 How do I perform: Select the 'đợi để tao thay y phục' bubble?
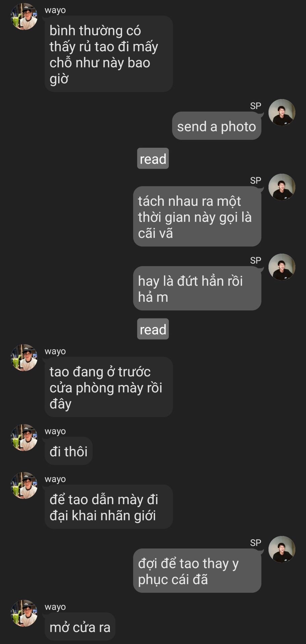pos(197,571)
